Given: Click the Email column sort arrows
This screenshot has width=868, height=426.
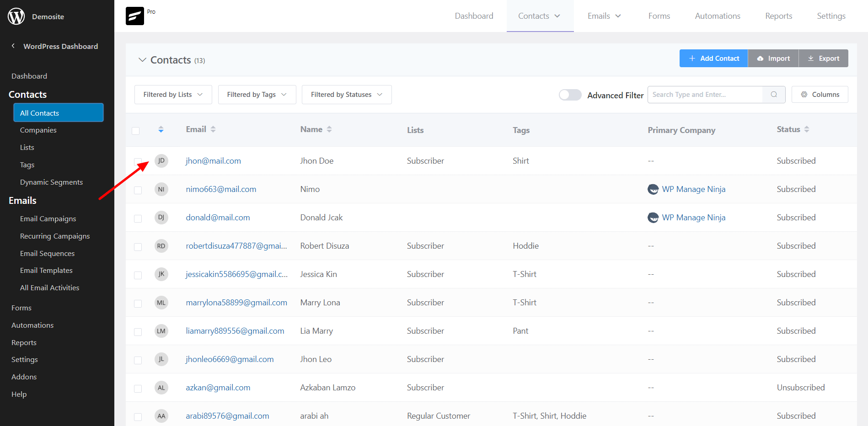Looking at the screenshot, I should [x=213, y=129].
